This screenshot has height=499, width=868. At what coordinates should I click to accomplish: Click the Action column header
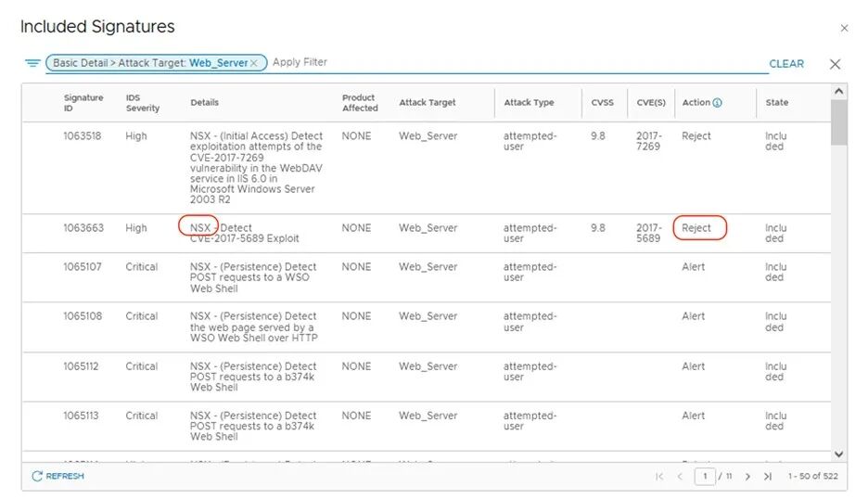click(x=696, y=102)
